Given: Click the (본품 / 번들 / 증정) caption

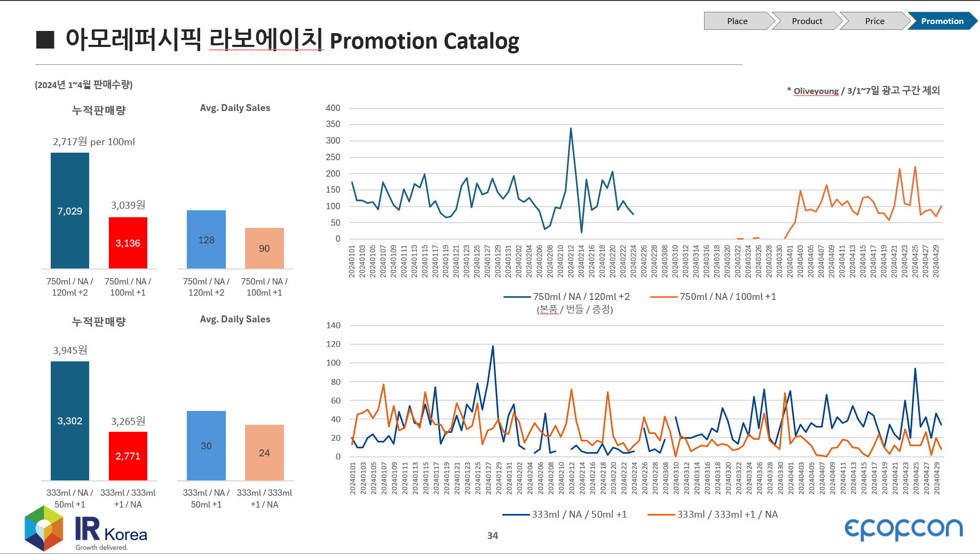Looking at the screenshot, I should tap(575, 310).
